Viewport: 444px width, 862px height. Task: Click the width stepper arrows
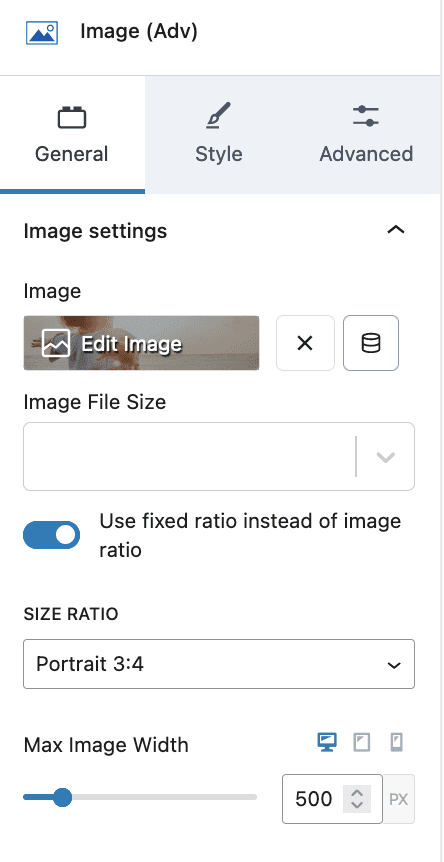tap(357, 799)
